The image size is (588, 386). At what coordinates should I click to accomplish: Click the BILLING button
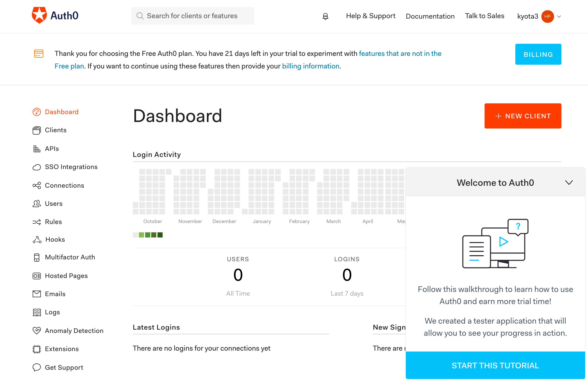click(x=538, y=54)
